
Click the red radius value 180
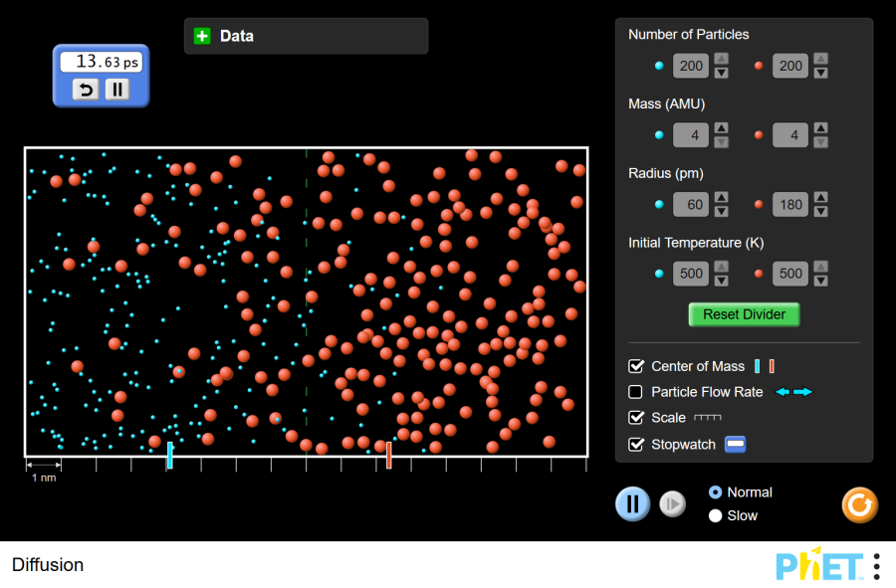tap(790, 204)
